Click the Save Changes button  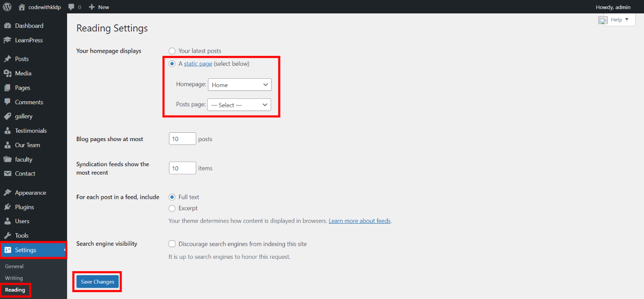coord(98,282)
